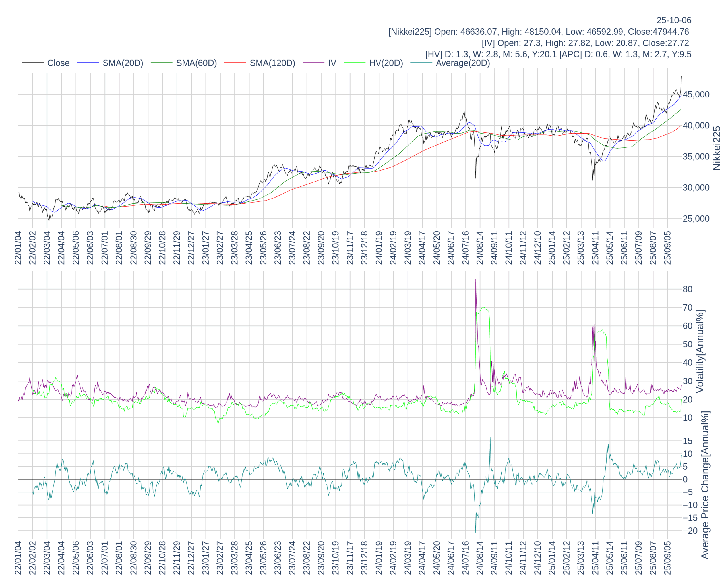Click the −20 tick on price change axis
This screenshot has height=582, width=728.
point(690,531)
